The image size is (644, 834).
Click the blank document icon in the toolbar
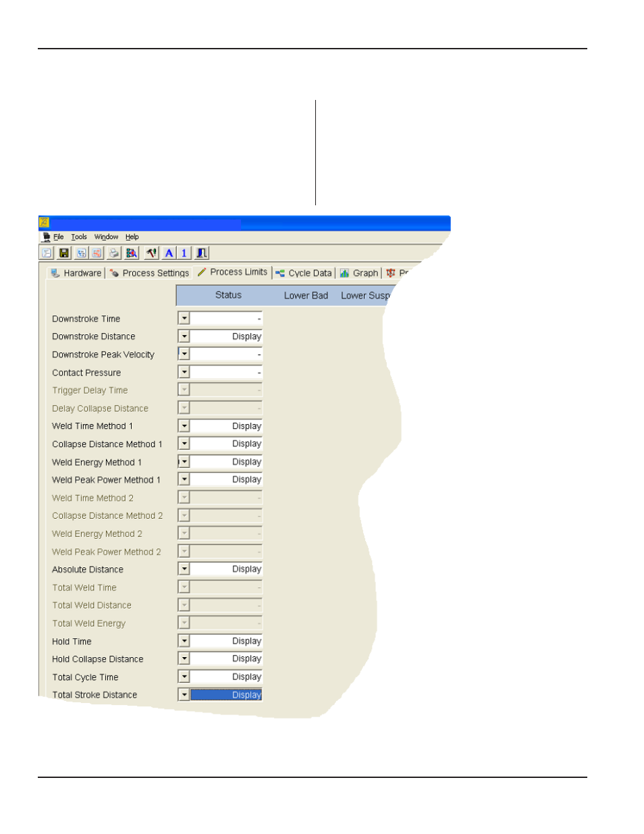[x=47, y=253]
